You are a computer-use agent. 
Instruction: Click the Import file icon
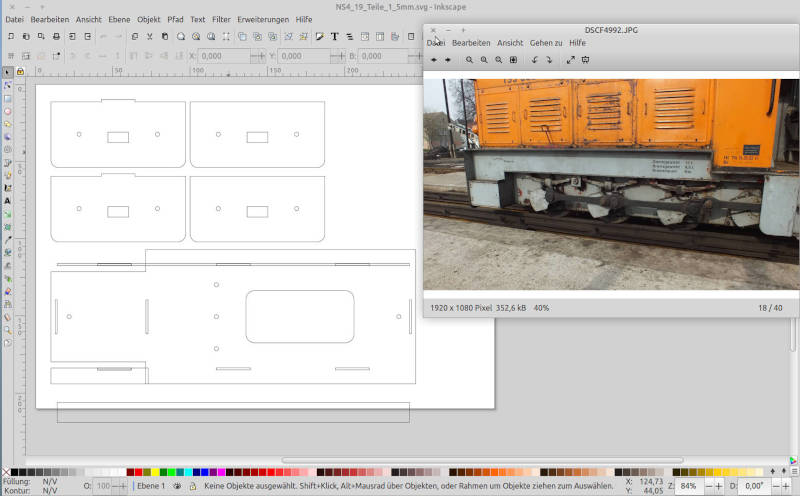pyautogui.click(x=72, y=37)
